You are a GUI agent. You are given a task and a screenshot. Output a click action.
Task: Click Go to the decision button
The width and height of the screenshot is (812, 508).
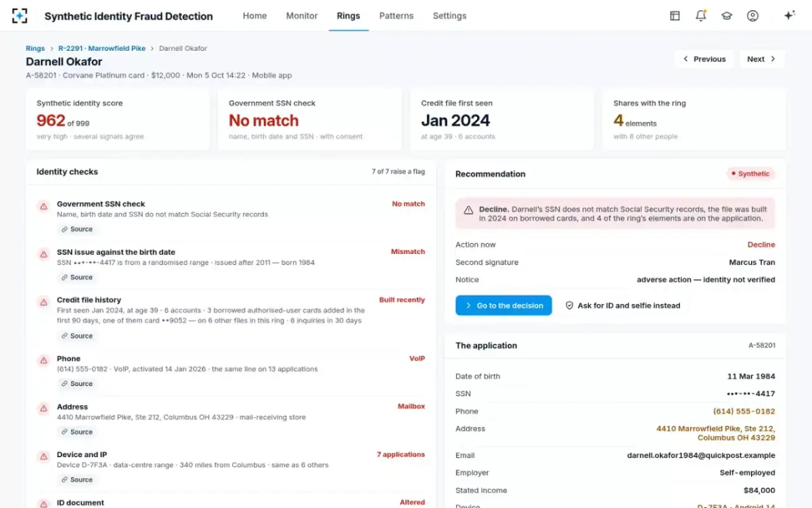tap(503, 305)
